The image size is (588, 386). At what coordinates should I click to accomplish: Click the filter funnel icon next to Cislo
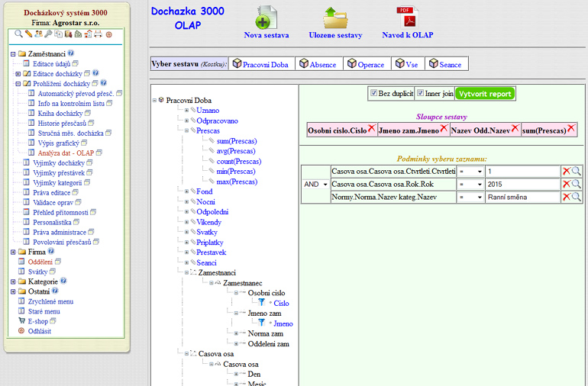click(x=261, y=302)
